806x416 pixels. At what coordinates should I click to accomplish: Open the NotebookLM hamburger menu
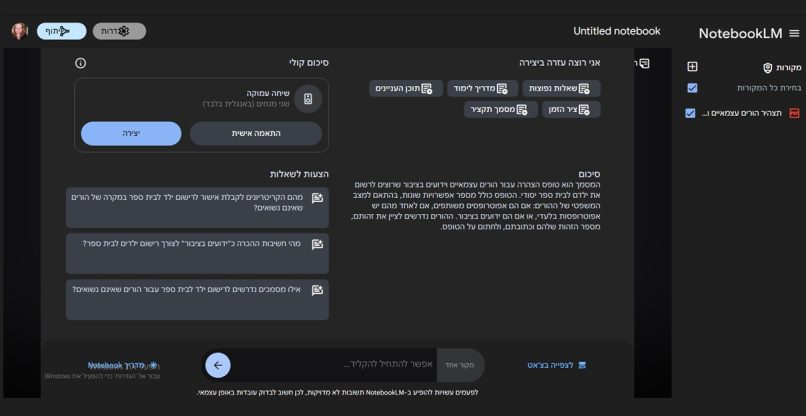click(794, 33)
